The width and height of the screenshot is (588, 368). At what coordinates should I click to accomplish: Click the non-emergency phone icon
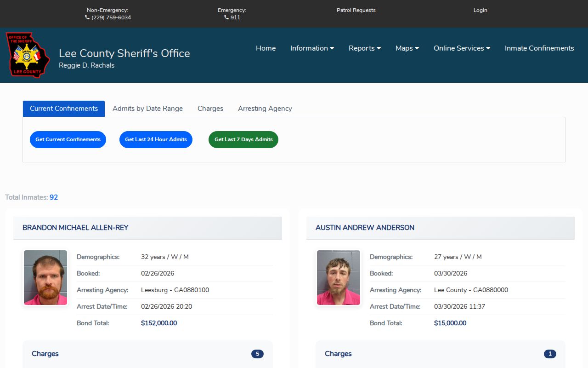point(87,17)
